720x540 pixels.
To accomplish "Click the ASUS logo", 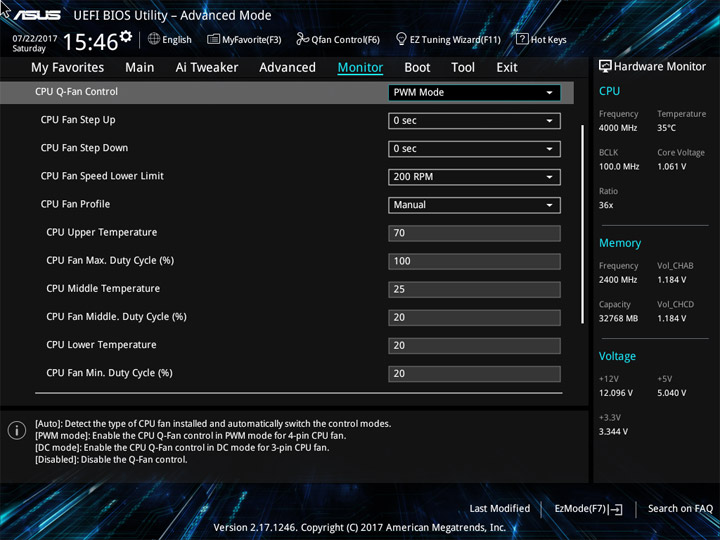I will click(37, 15).
